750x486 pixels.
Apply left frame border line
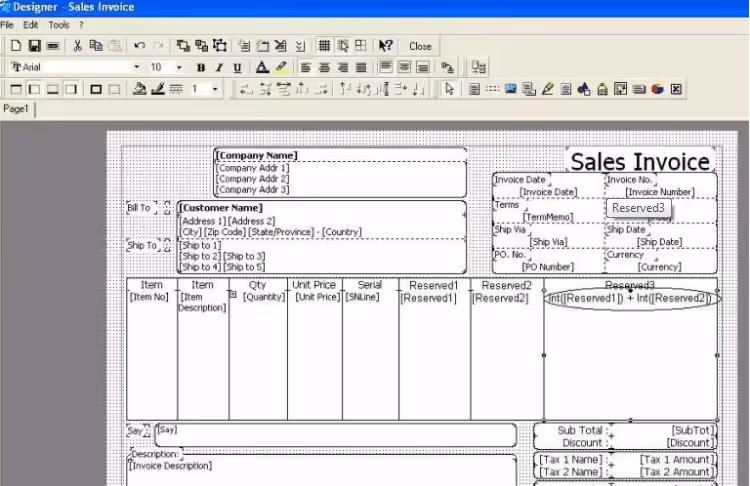34,89
